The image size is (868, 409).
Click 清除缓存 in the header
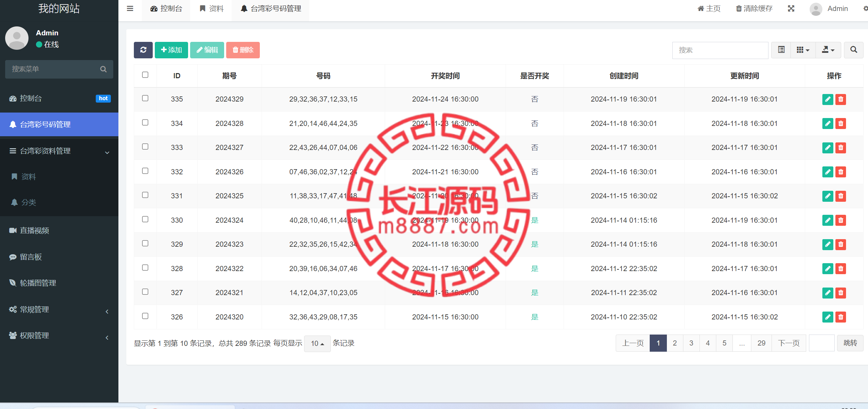point(754,9)
